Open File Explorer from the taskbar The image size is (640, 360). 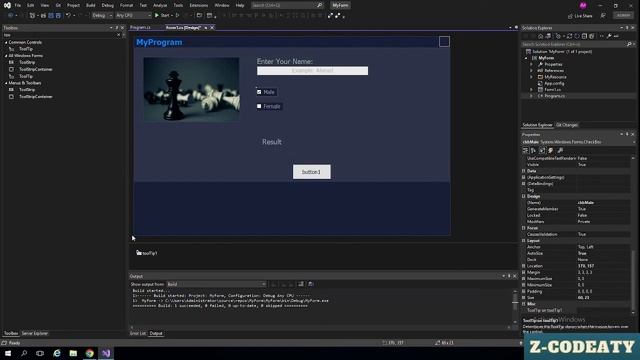pos(73,353)
